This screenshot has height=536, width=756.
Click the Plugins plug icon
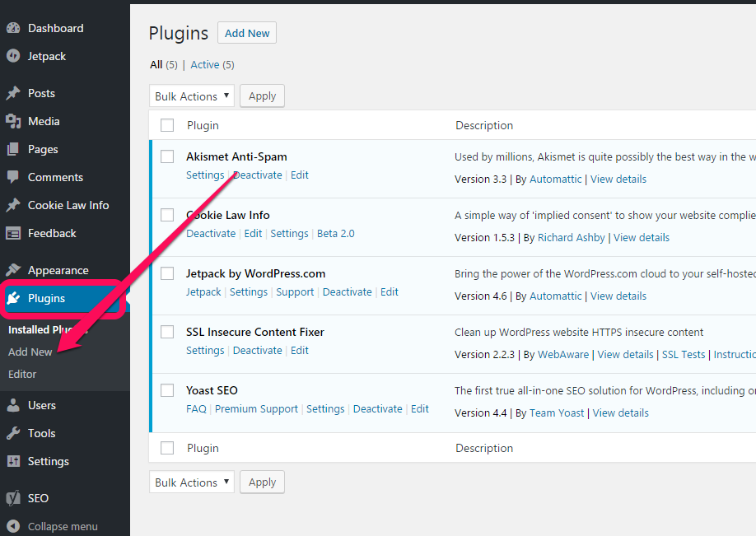coord(13,298)
